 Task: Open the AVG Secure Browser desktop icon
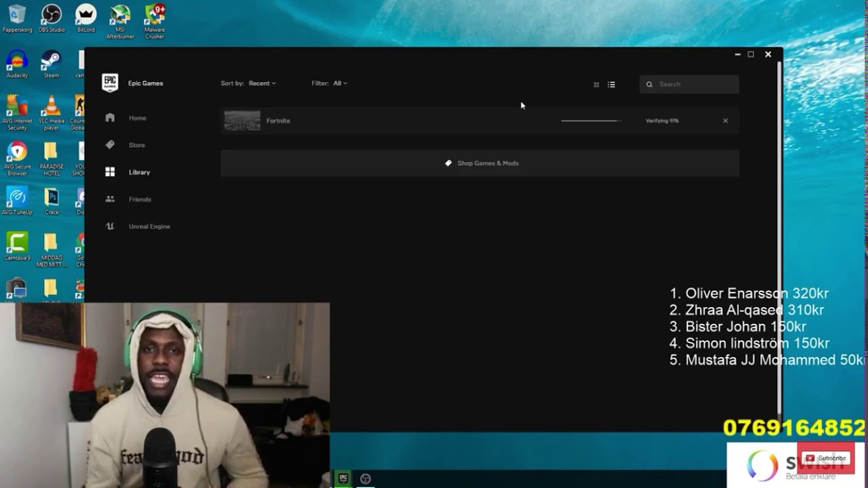[x=17, y=159]
